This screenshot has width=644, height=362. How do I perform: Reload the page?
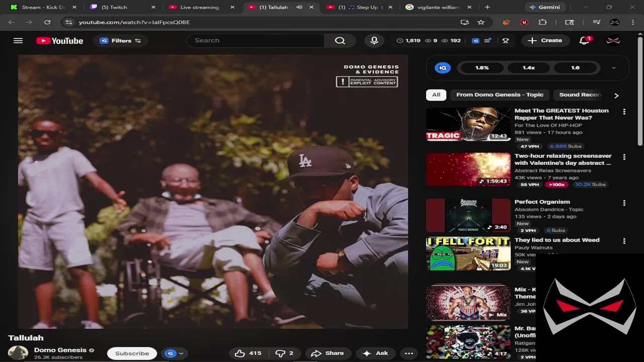click(x=47, y=22)
